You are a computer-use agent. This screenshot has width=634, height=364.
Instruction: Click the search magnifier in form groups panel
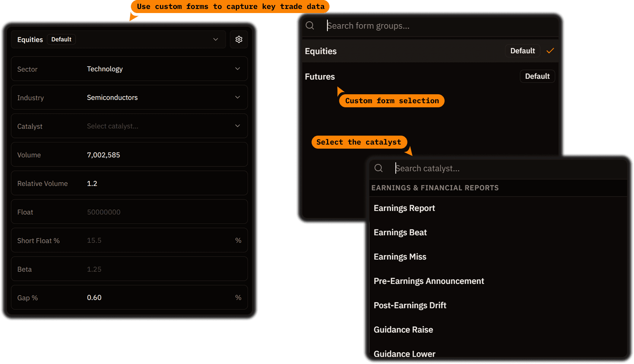[x=310, y=25]
